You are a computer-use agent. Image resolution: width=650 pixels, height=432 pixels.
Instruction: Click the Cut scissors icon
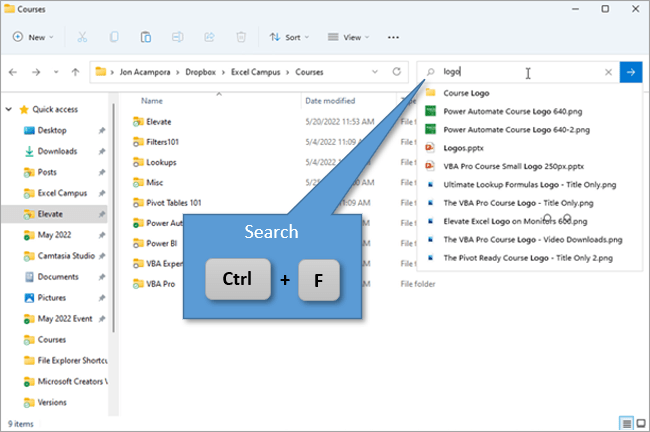82,37
